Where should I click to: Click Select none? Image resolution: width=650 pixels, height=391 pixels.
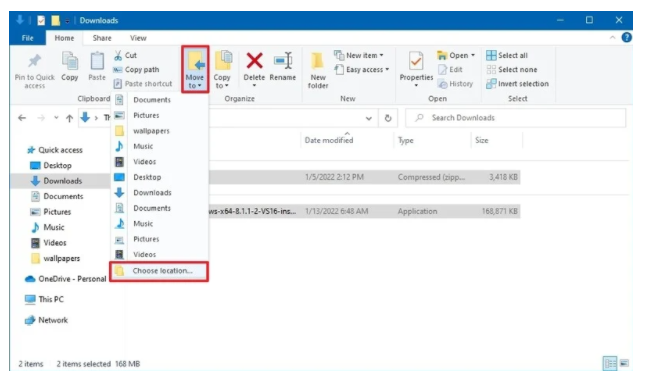pyautogui.click(x=512, y=70)
